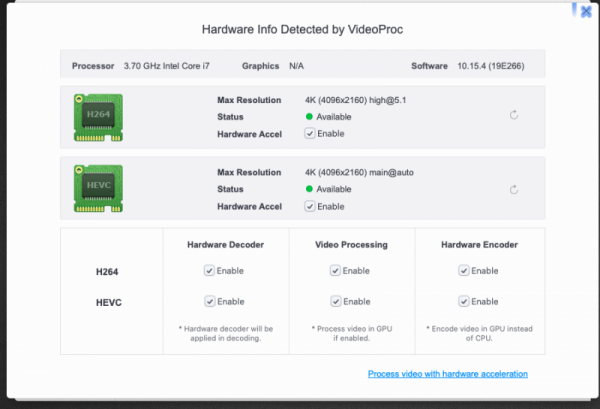Toggle HEVC Hardware Accel Enable checkbox
This screenshot has height=409, width=600.
pos(310,206)
